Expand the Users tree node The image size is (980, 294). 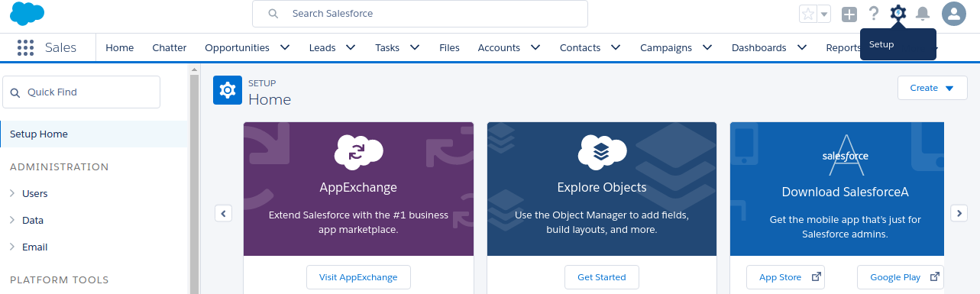(x=12, y=194)
